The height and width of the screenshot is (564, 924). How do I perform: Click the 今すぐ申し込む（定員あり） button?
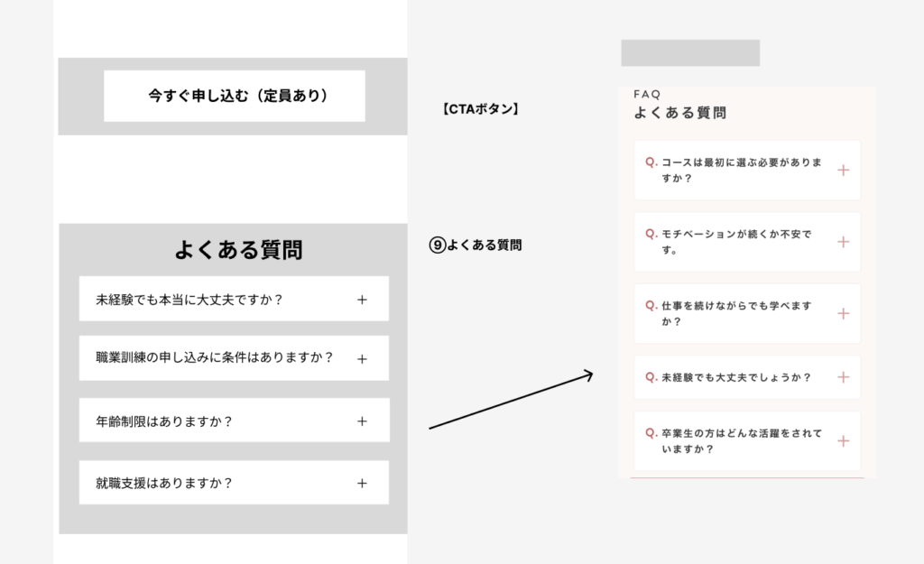click(235, 96)
